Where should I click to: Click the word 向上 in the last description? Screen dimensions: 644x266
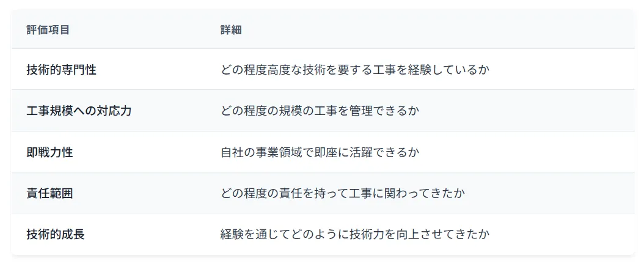[408, 234]
